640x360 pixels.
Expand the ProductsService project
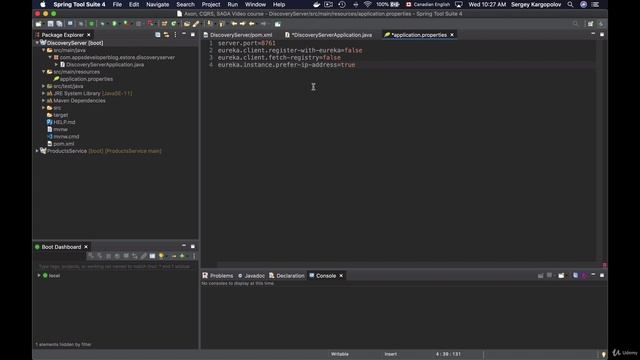point(37,151)
